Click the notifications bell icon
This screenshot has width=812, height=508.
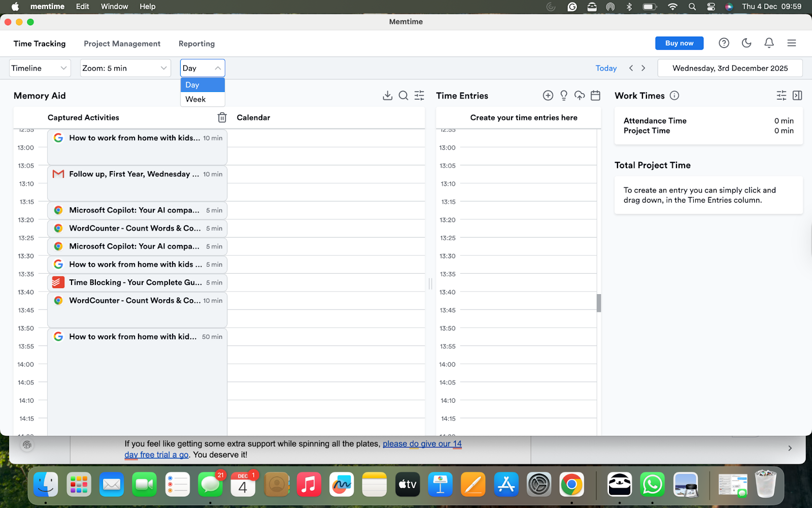769,43
